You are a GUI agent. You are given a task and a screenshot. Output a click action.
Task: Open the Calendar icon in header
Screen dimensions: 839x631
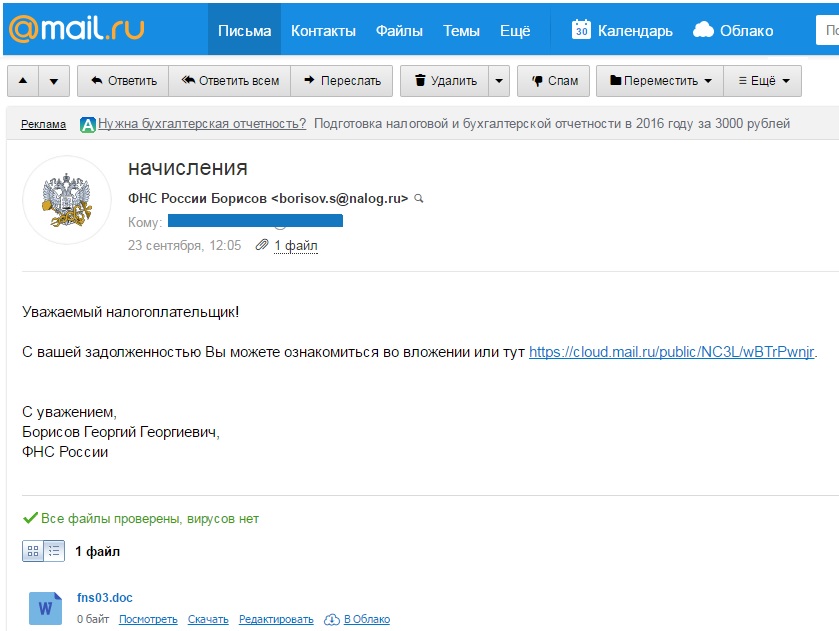pyautogui.click(x=581, y=30)
